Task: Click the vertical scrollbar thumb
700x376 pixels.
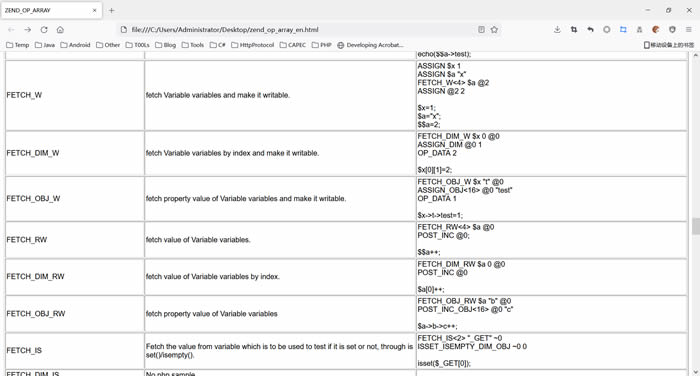Action: click(696, 226)
